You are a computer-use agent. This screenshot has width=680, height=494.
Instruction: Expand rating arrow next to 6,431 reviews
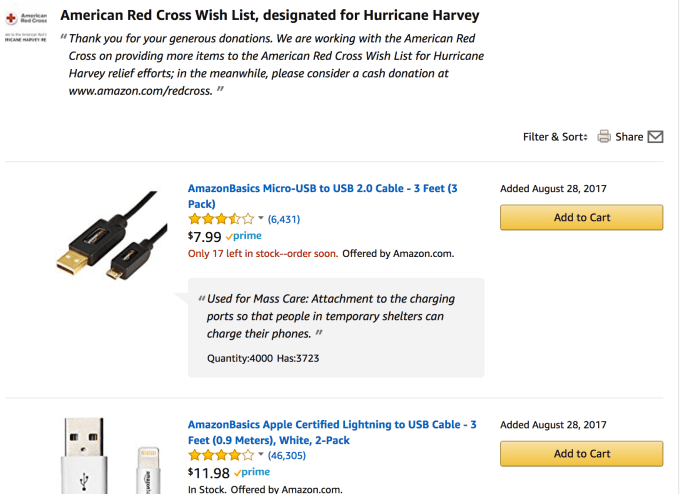coord(261,219)
